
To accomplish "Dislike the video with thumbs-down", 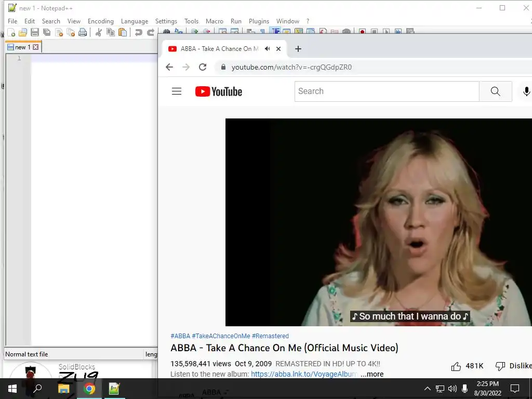I will click(514, 366).
